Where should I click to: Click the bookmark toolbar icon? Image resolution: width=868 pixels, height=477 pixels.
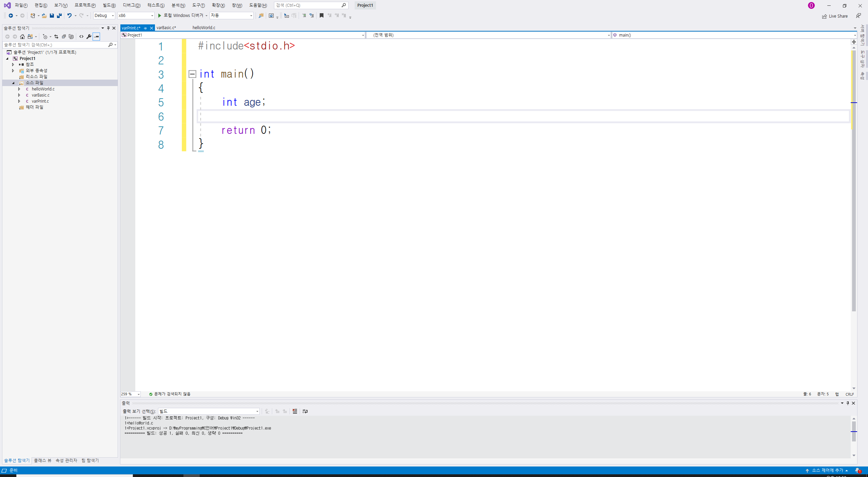(321, 16)
